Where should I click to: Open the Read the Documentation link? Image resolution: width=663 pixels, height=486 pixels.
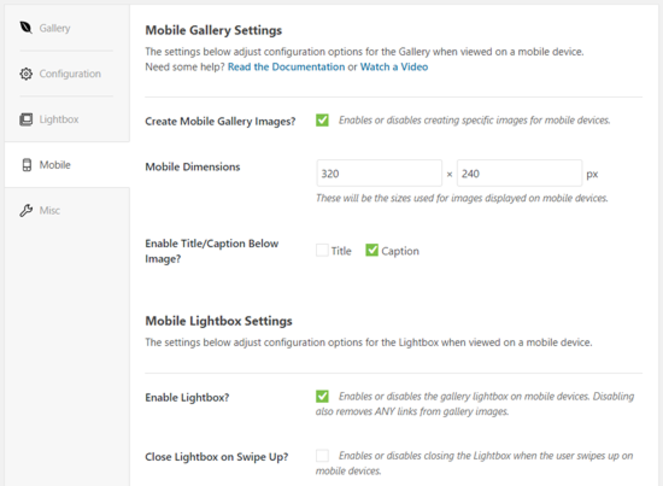(x=285, y=67)
